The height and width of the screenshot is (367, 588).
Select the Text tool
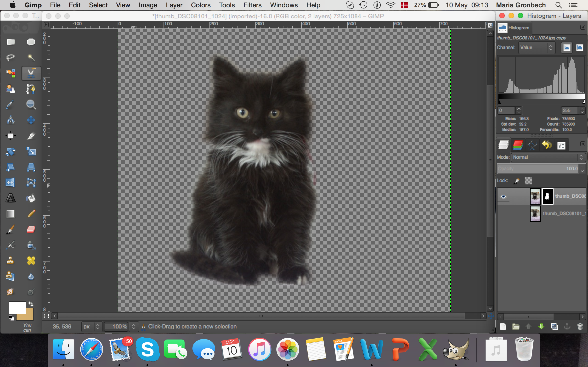[10, 198]
